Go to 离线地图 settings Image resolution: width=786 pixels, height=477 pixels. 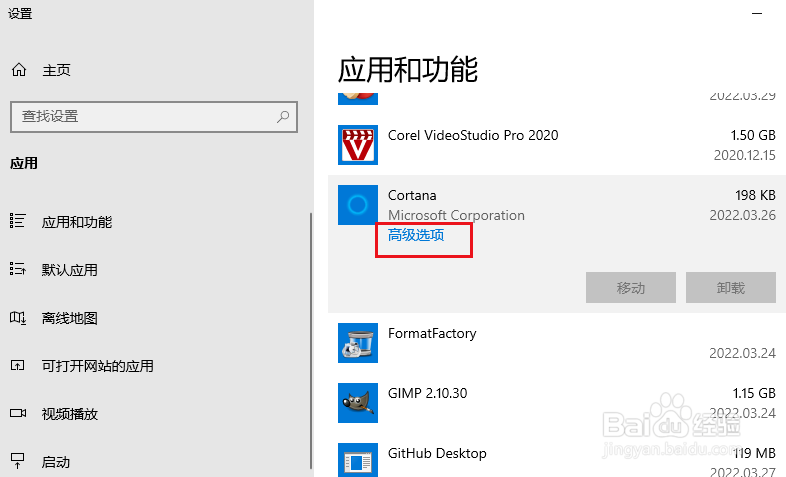[x=70, y=318]
